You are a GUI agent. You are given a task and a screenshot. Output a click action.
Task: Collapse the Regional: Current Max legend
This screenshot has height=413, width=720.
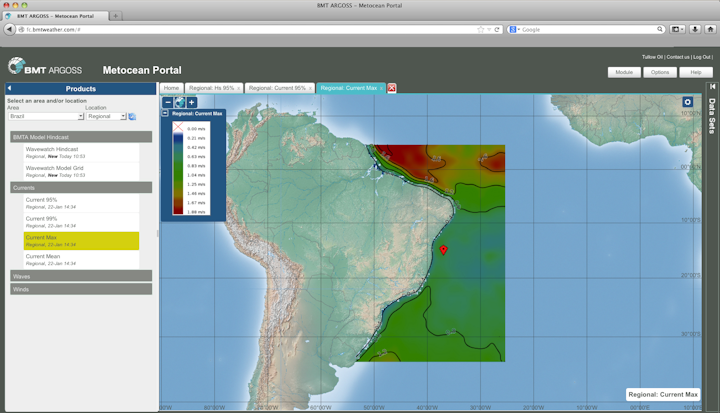click(165, 113)
